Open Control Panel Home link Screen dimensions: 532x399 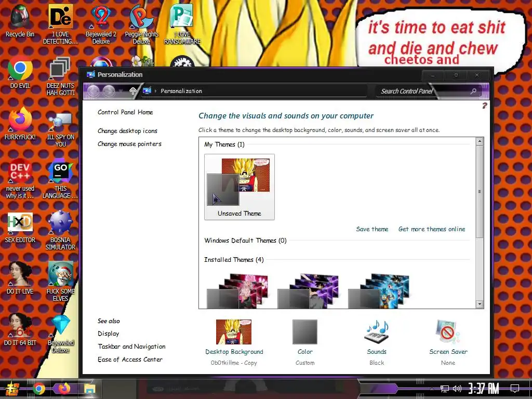(125, 112)
